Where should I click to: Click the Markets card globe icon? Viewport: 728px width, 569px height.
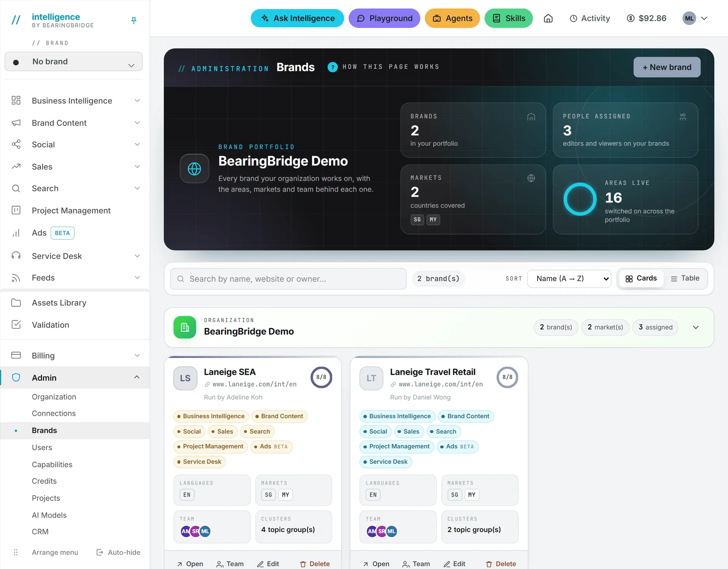pos(531,178)
